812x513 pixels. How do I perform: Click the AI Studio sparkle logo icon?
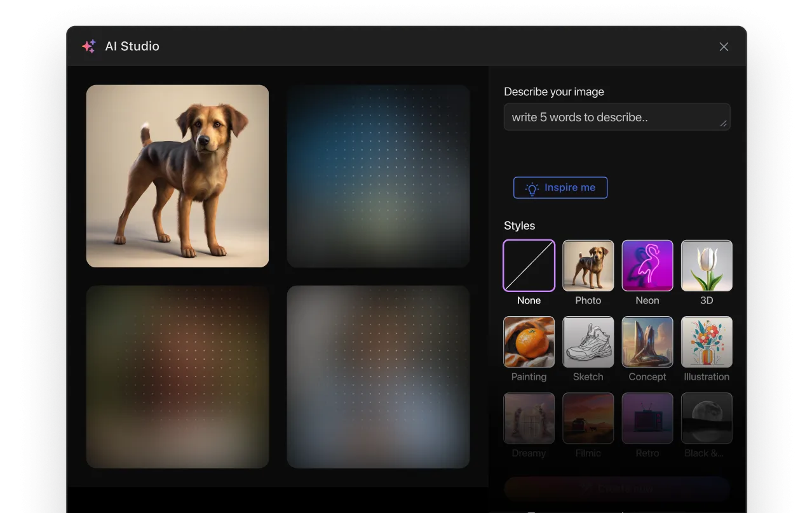(89, 46)
